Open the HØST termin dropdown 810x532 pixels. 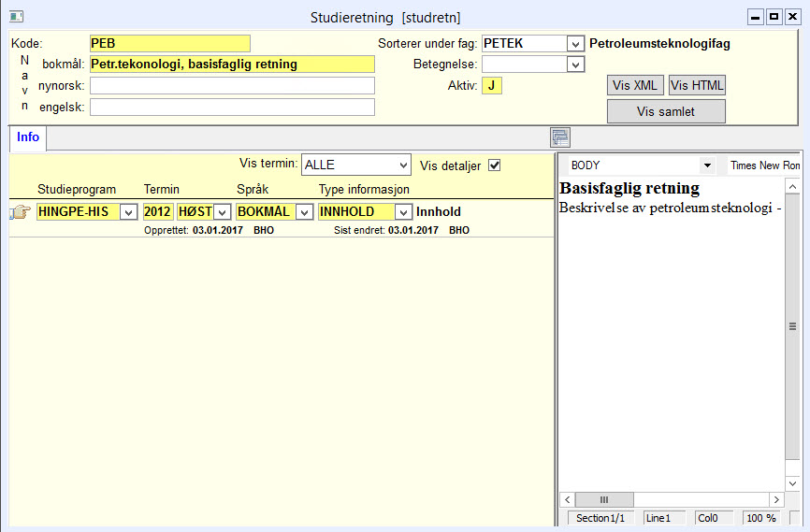pos(222,212)
